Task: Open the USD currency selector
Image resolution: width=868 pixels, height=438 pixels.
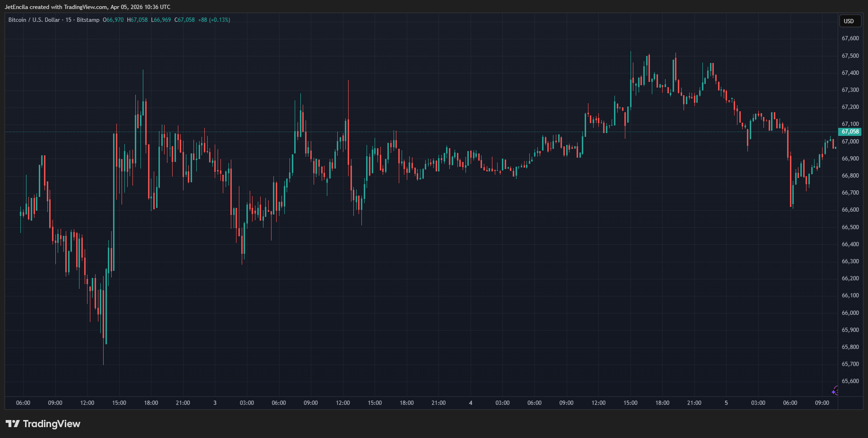Action: (x=849, y=21)
